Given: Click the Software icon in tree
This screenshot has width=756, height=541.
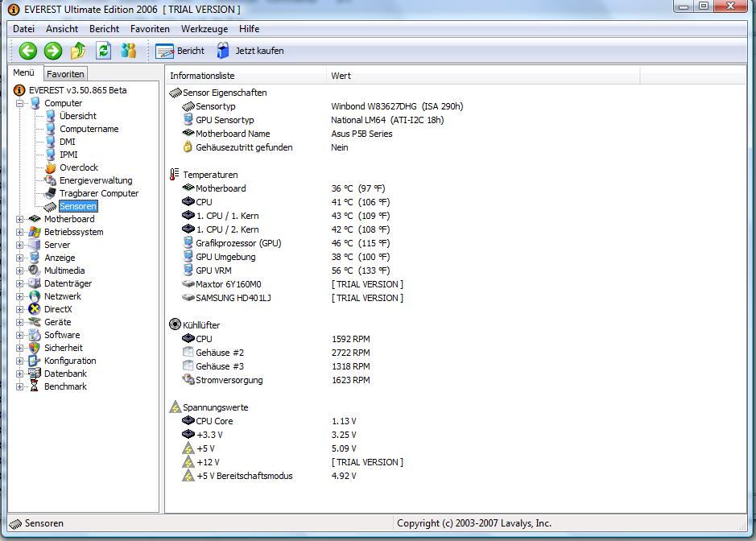Looking at the screenshot, I should click(35, 335).
